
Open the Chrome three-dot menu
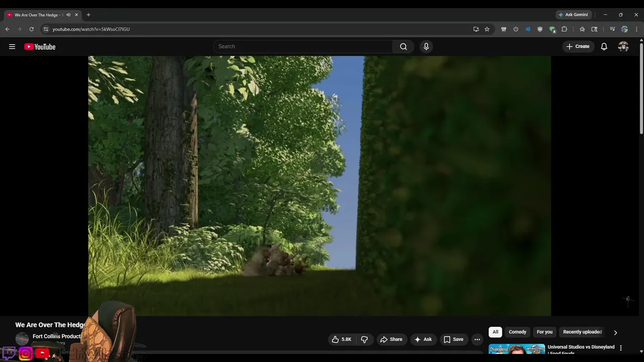[636, 29]
